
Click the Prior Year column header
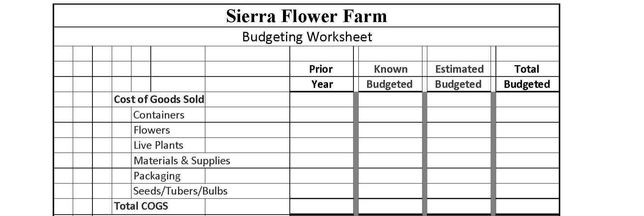coord(322,76)
